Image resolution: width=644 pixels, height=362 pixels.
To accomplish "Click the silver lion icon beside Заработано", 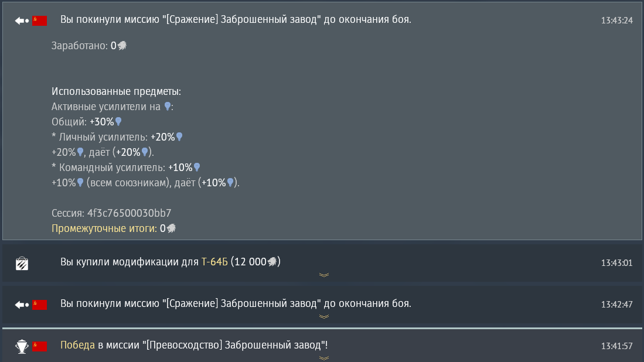I will (122, 46).
